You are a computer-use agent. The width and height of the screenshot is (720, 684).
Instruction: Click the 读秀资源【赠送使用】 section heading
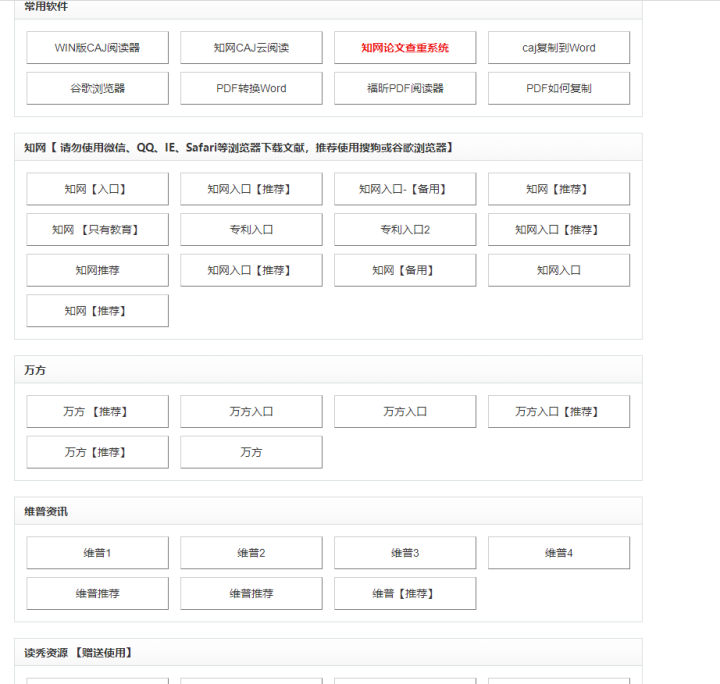pos(79,653)
